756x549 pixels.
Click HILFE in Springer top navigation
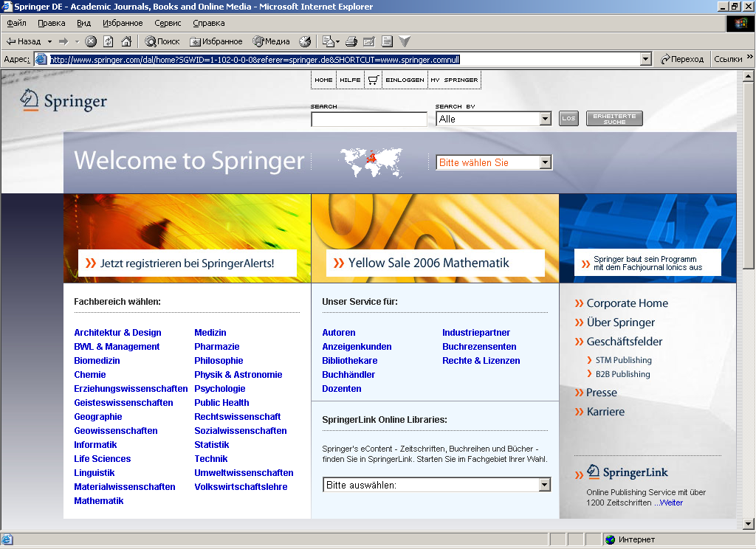pos(350,80)
